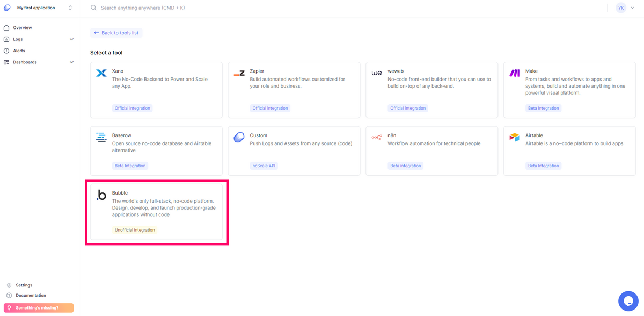Viewport: 644px width, 316px height.
Task: Choose the Airtable tool title
Action: click(x=535, y=135)
